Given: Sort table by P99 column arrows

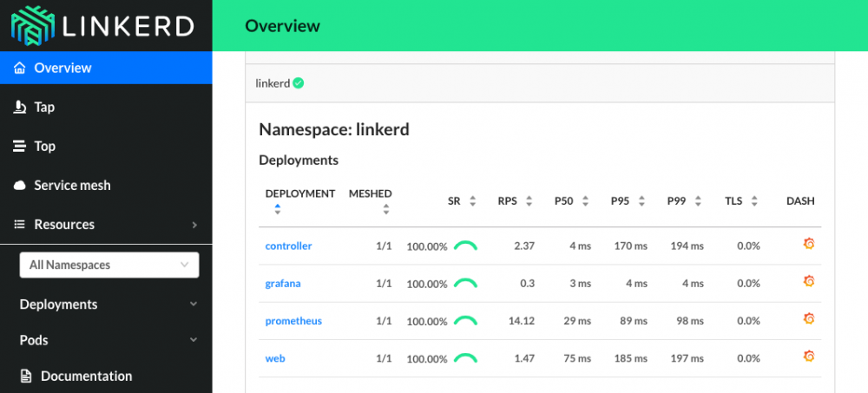Looking at the screenshot, I should click(x=698, y=201).
